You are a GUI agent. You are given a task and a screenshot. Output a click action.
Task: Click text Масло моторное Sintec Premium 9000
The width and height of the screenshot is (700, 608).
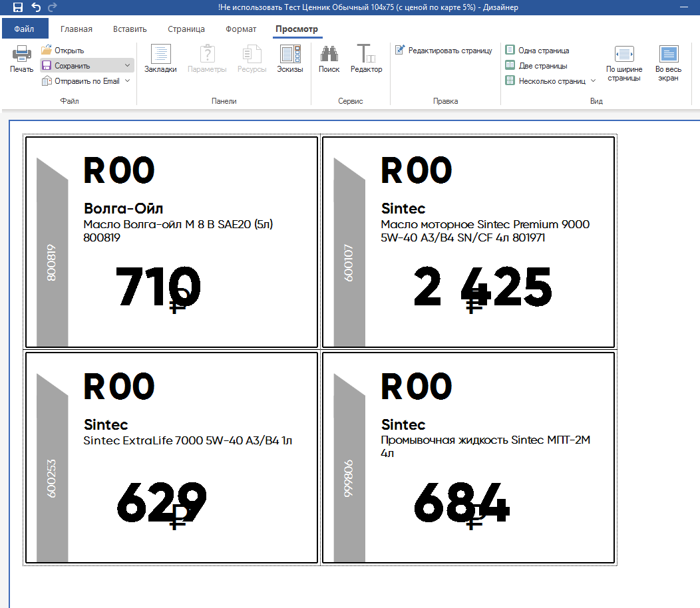[x=485, y=224]
